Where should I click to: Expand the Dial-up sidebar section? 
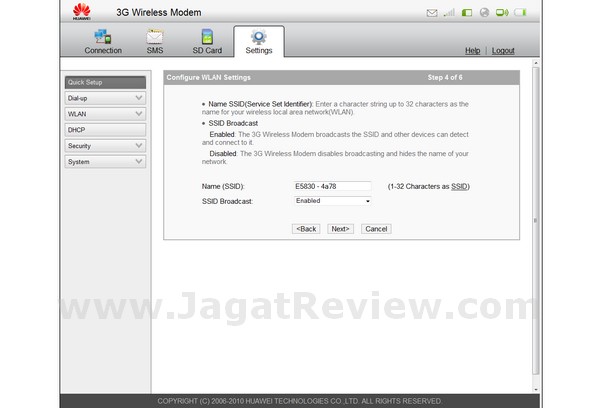(105, 98)
